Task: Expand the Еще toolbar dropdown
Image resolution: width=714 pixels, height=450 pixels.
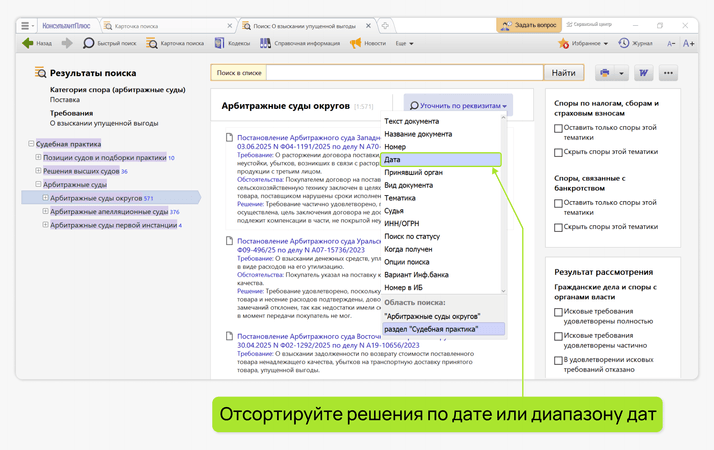Action: 404,44
